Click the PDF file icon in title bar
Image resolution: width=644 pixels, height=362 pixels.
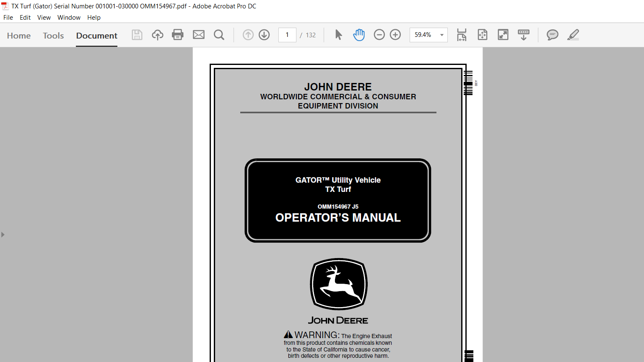tap(5, 6)
